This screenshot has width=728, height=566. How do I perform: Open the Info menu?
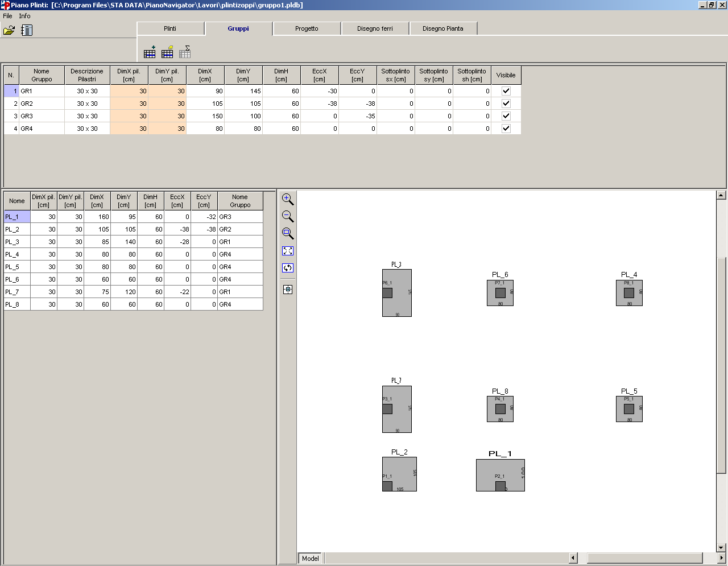pyautogui.click(x=24, y=16)
